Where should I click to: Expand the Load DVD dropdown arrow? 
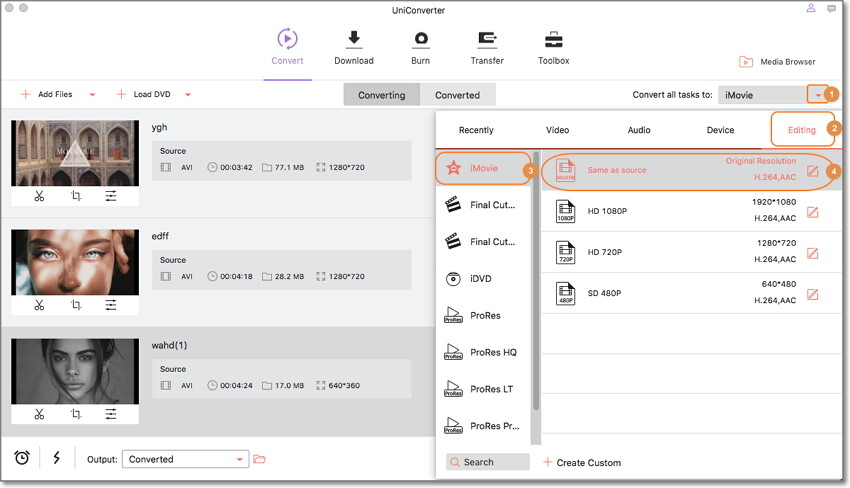coord(188,95)
